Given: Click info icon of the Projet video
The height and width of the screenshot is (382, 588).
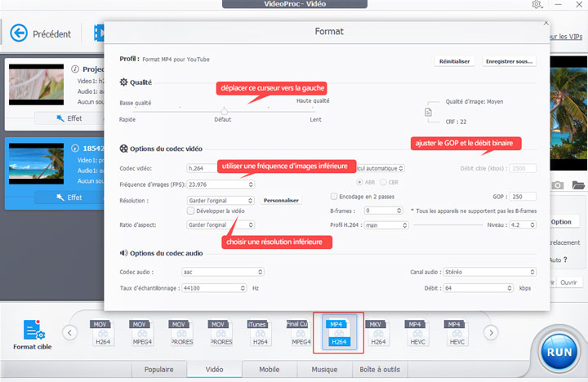Looking at the screenshot, I should click(75, 69).
